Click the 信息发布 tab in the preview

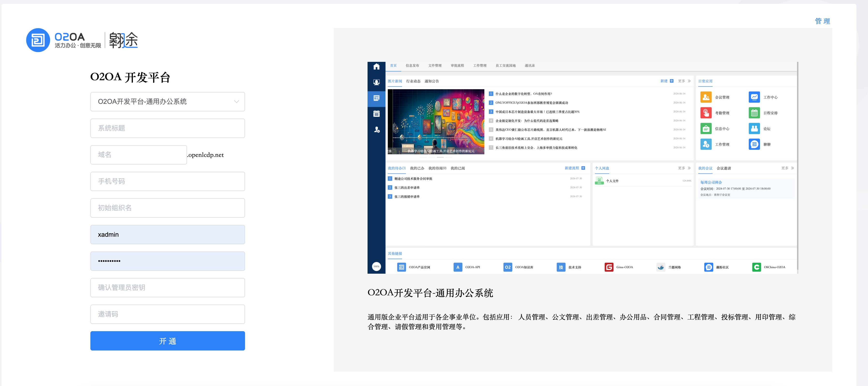412,66
